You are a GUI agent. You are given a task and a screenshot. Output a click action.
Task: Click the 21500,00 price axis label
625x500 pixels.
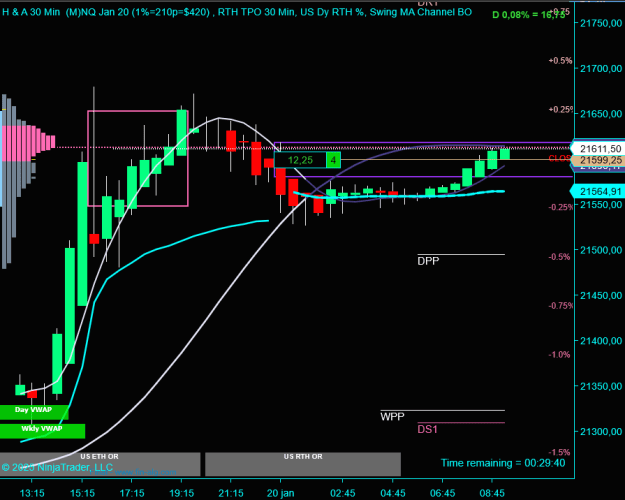pyautogui.click(x=601, y=250)
